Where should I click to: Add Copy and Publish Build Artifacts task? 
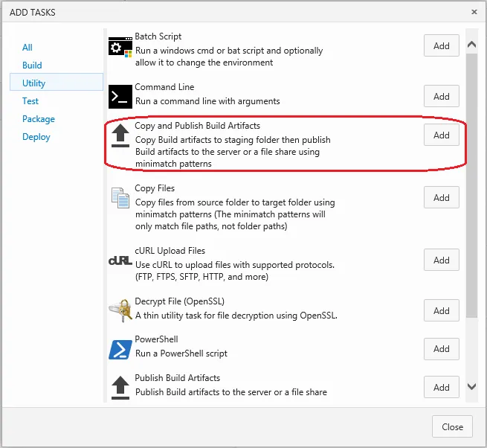point(442,135)
